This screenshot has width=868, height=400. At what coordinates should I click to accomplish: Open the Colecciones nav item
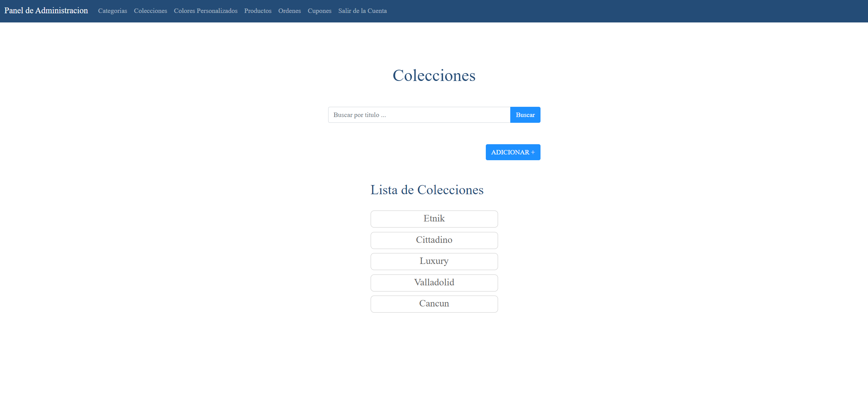point(150,11)
